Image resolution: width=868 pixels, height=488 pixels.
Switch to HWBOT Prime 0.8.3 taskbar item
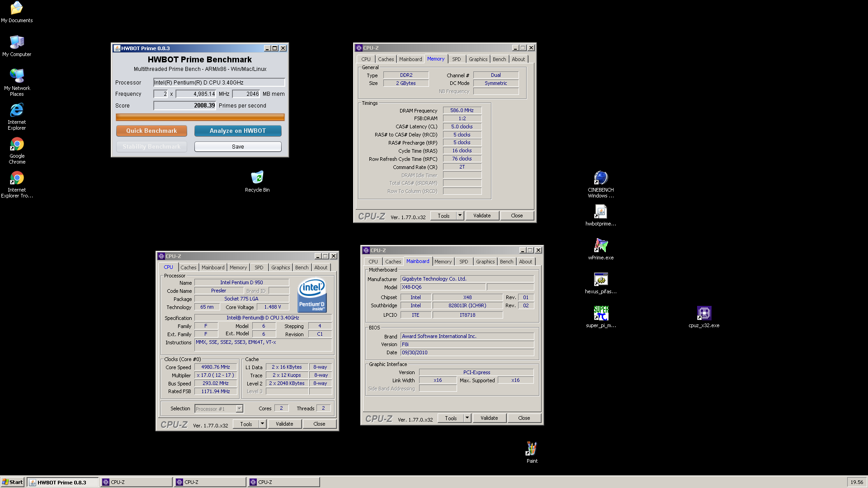click(63, 482)
